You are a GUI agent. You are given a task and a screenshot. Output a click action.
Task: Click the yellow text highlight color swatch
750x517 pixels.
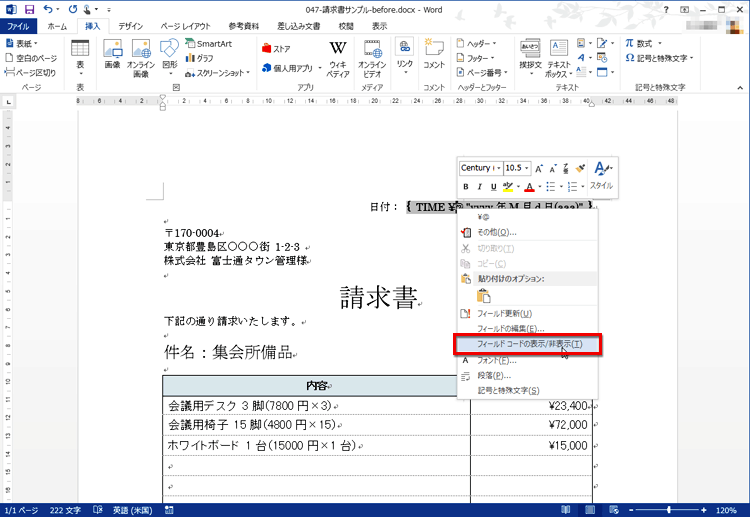tap(508, 187)
